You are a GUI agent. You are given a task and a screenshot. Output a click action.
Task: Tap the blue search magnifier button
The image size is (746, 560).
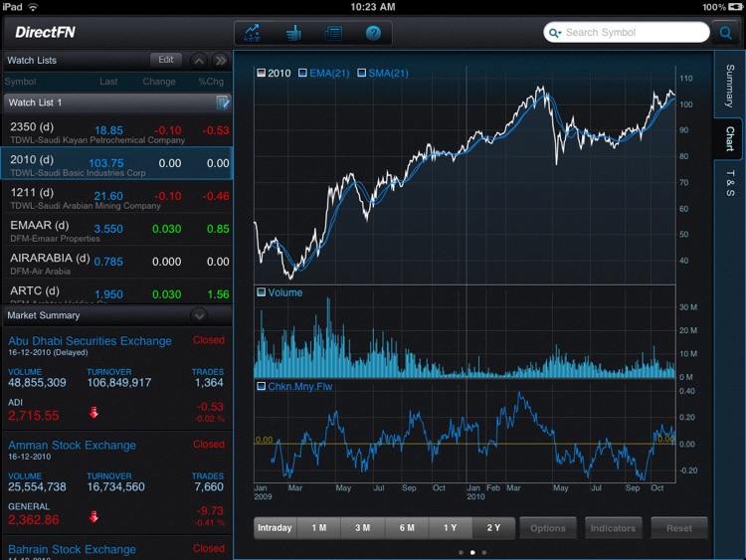(x=725, y=33)
